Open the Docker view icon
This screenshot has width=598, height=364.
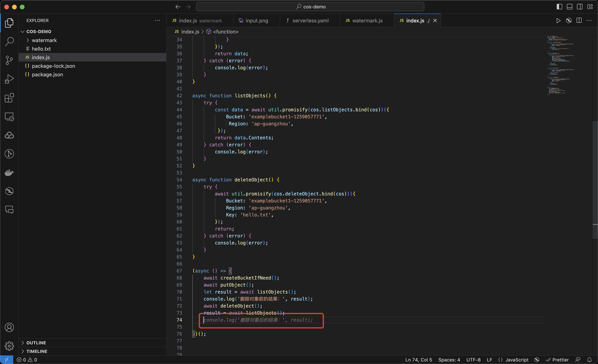9,172
